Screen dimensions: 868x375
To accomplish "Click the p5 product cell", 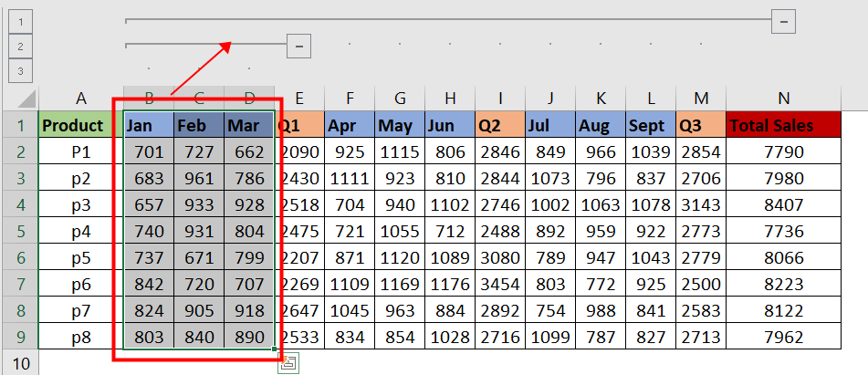I will (x=81, y=258).
